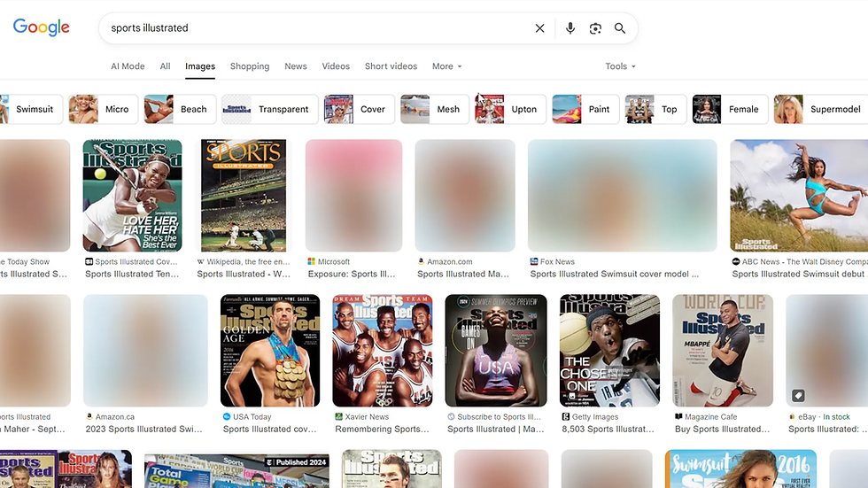868x488 pixels.
Task: Switch to AI Mode tab
Action: pos(128,66)
